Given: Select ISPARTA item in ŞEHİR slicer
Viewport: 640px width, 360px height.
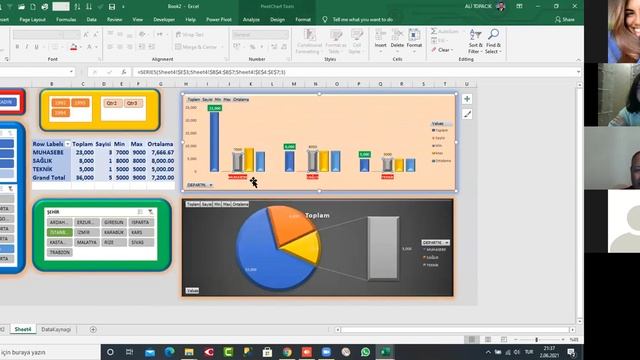Looking at the screenshot, I should click(x=141, y=222).
